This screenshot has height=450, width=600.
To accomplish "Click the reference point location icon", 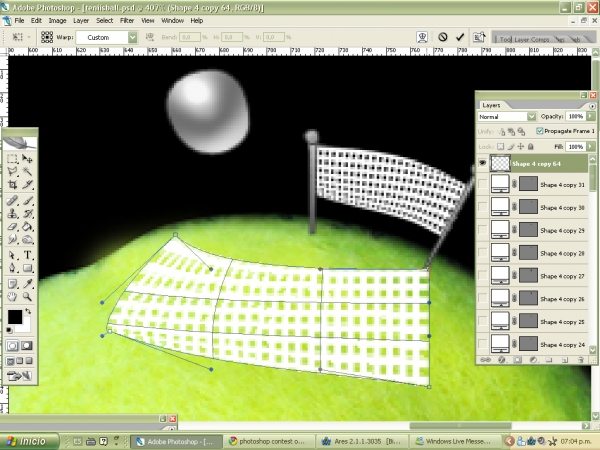I will tap(47, 37).
